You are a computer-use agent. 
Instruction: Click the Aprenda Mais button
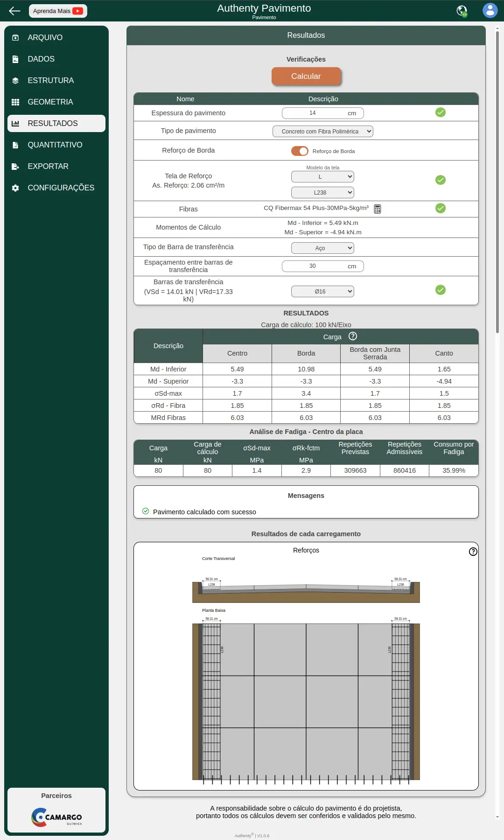(x=58, y=11)
